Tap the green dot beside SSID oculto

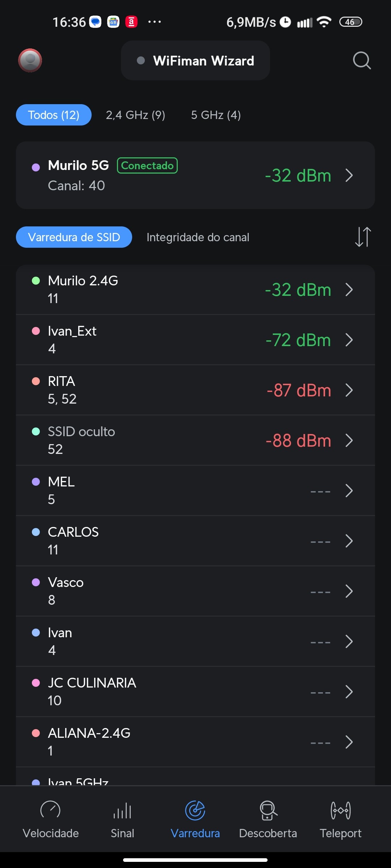coord(36,431)
